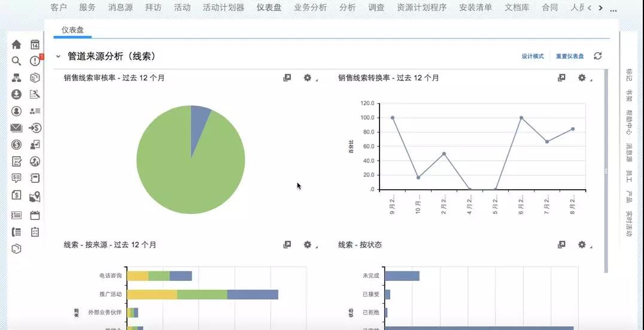Click the Home icon in left sidebar
This screenshot has height=330, width=644.
tap(16, 44)
